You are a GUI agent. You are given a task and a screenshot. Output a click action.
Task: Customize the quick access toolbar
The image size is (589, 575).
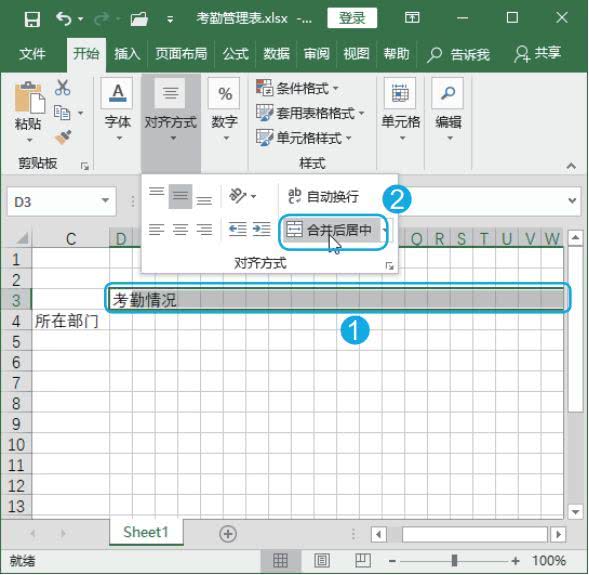(170, 19)
